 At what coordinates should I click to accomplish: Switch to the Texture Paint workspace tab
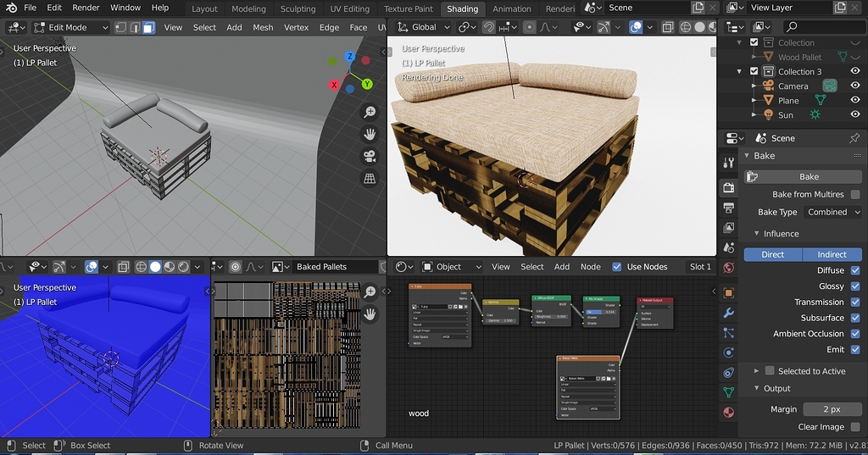tap(409, 8)
